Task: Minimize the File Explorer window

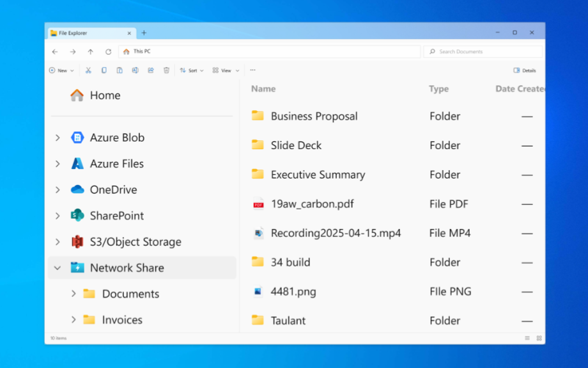Action: click(x=498, y=33)
